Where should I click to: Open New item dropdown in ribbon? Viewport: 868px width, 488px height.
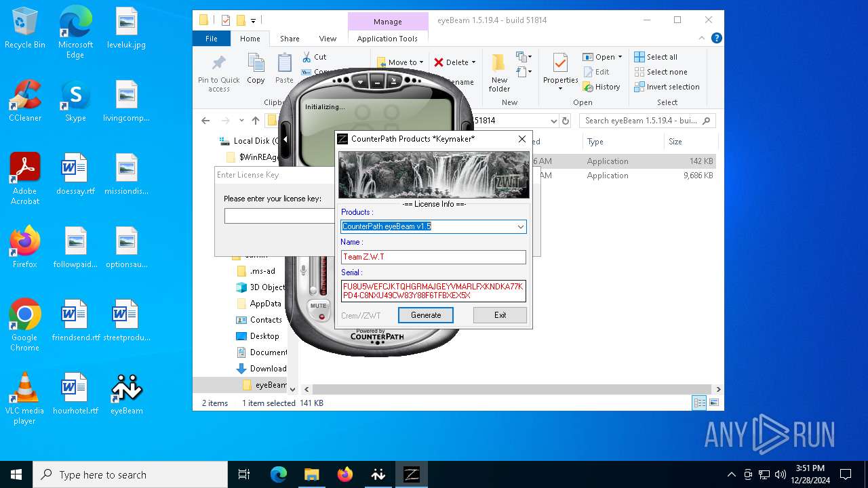524,57
